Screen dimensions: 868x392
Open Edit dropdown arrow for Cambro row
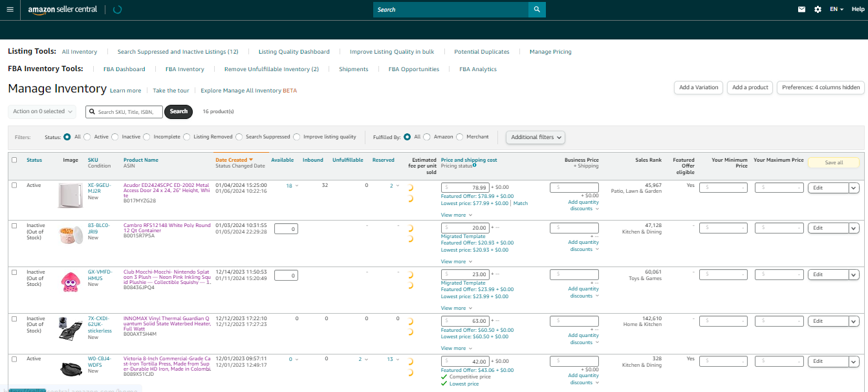click(853, 228)
